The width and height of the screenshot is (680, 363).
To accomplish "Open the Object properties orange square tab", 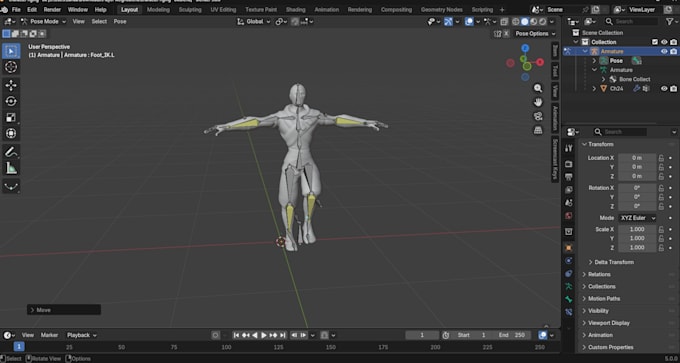I will coord(569,248).
